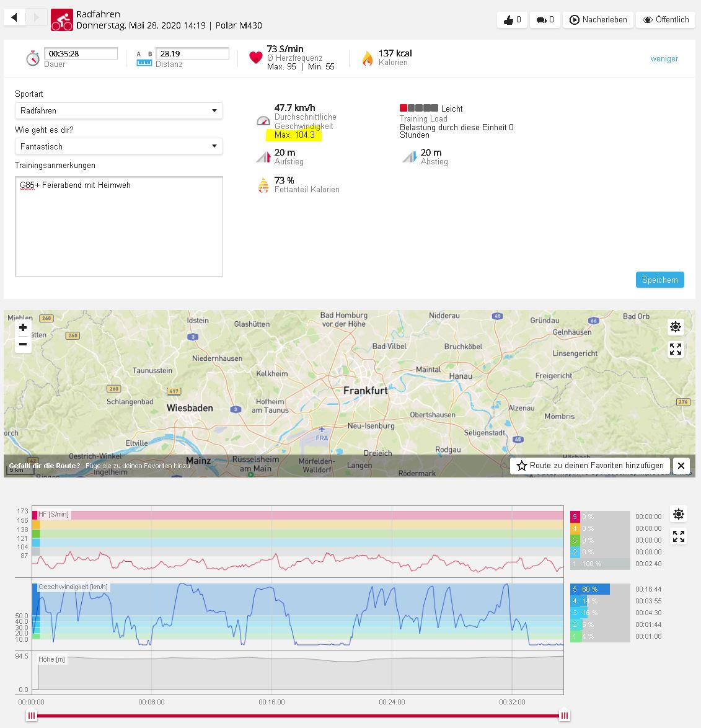
Task: Open the Fantastisch feeling dropdown
Action: [118, 147]
